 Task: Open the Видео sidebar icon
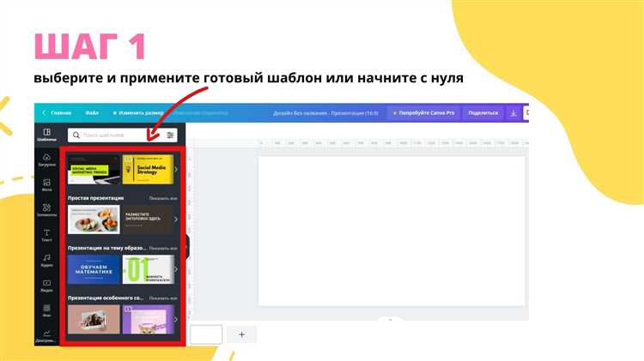tap(47, 286)
